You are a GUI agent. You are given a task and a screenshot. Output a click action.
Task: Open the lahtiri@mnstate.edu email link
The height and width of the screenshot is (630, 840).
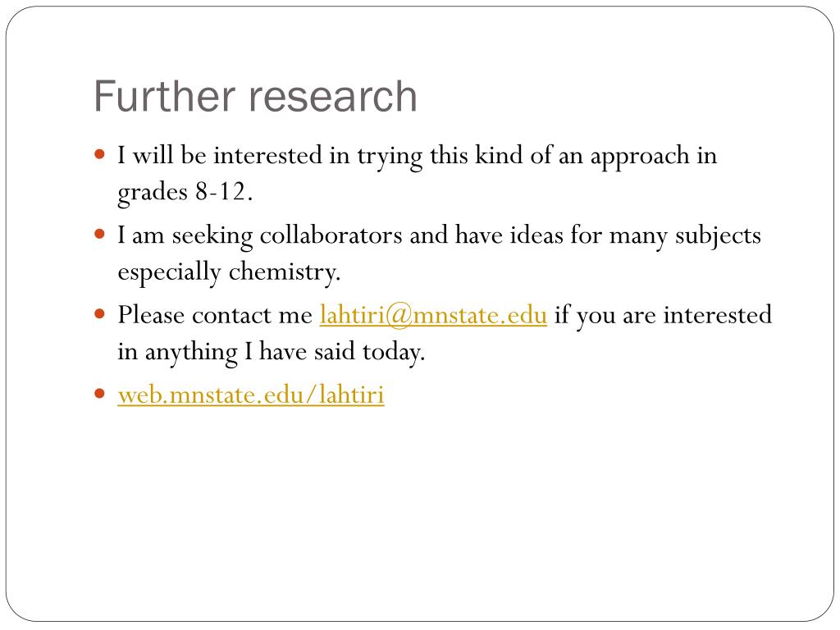(x=433, y=315)
